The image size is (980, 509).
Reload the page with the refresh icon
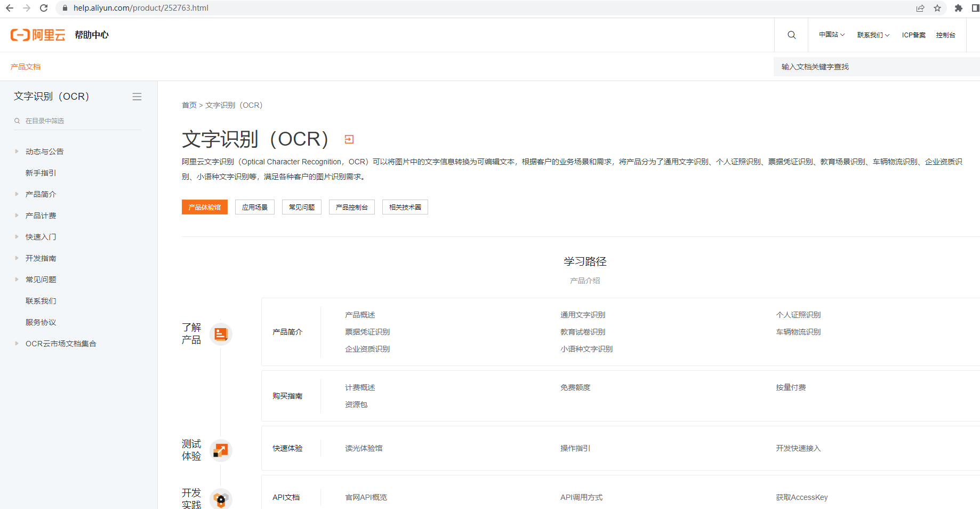click(44, 8)
